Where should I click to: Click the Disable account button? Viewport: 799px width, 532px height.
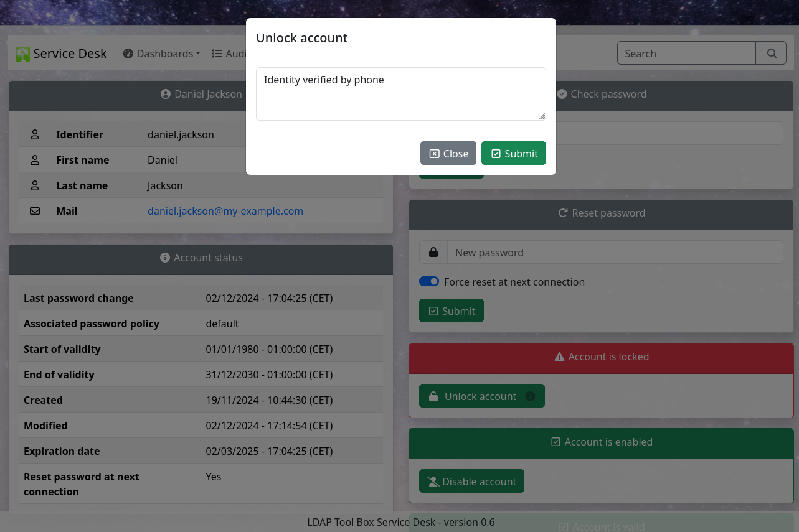click(471, 481)
